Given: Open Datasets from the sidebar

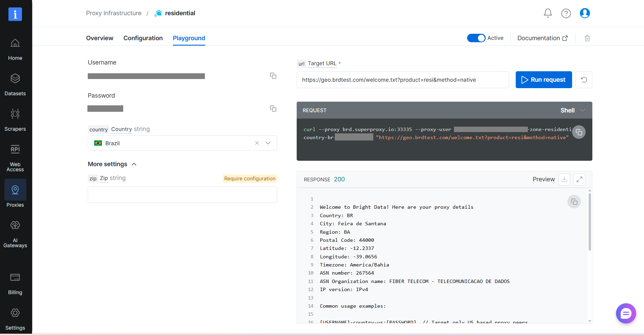Looking at the screenshot, I should click(x=15, y=85).
